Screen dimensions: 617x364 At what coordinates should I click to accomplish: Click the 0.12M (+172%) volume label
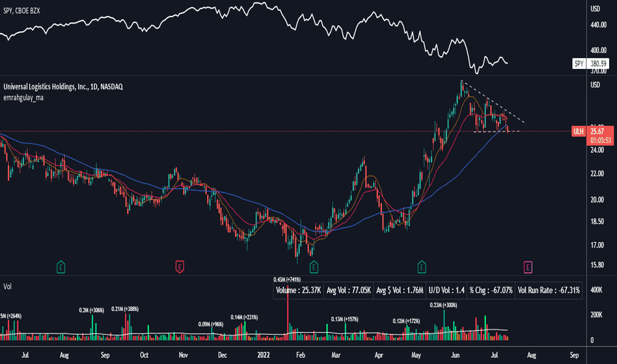[x=406, y=321]
